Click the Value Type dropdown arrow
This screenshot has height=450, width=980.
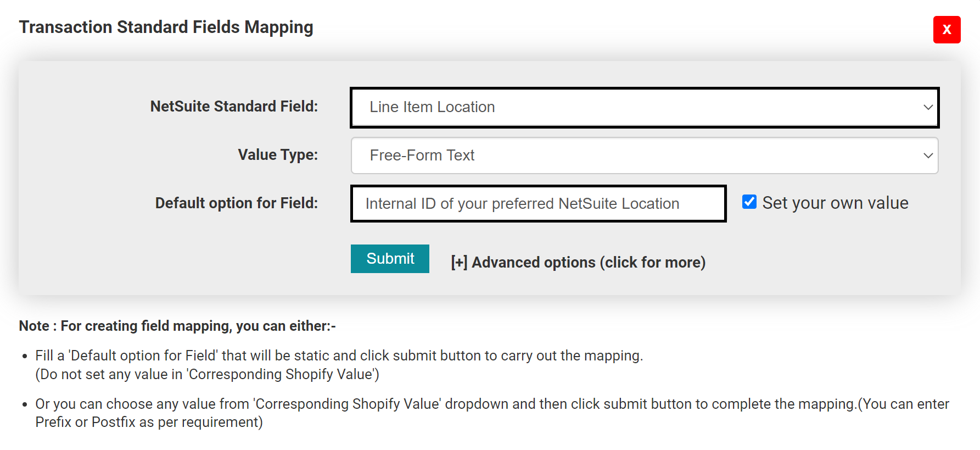[927, 155]
